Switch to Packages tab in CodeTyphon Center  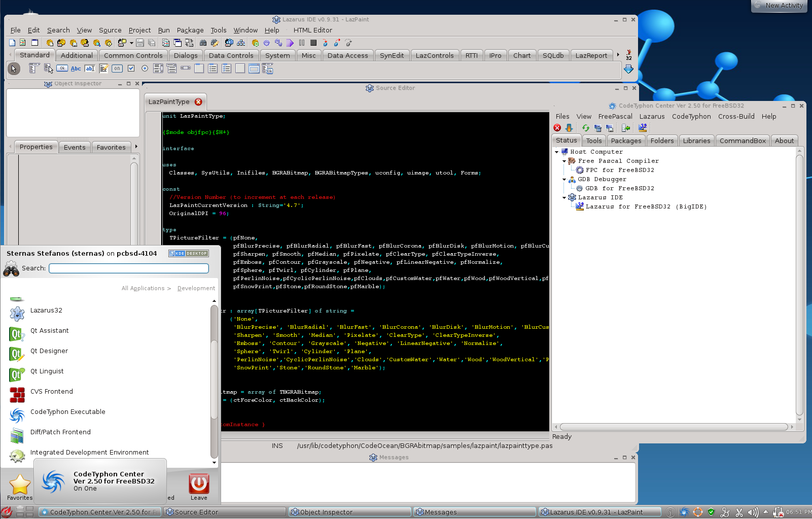click(x=626, y=141)
